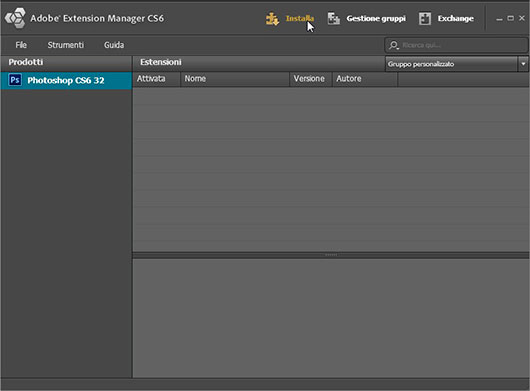
Task: Click the Photoshop Ps product icon
Action: click(15, 80)
